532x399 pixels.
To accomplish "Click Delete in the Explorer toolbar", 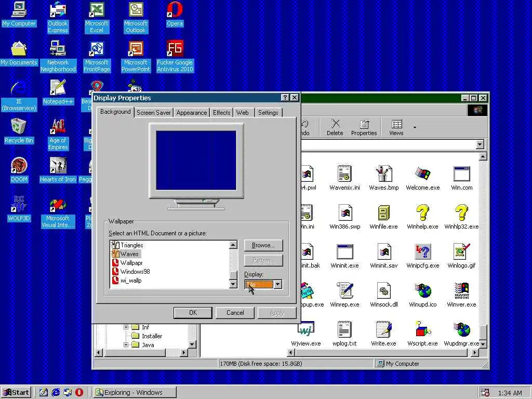I will 335,128.
